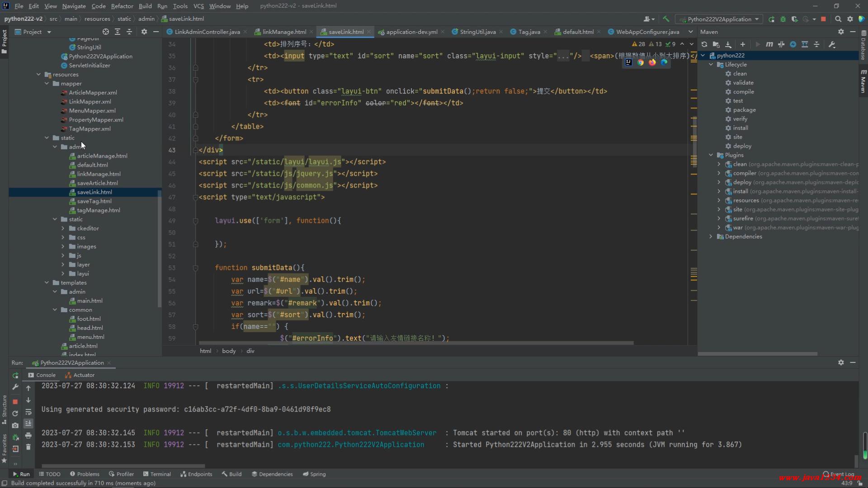The height and width of the screenshot is (488, 868).
Task: Rerun app from Run panel sidebar
Action: [15, 375]
